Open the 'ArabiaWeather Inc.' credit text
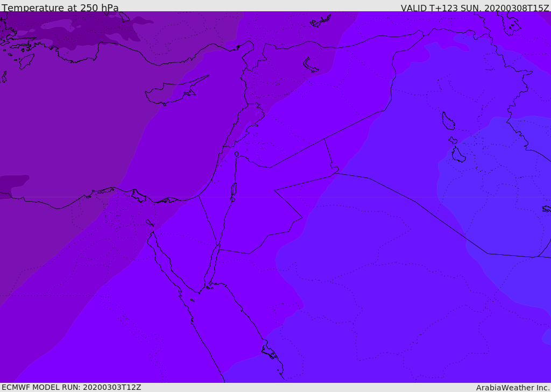This screenshot has height=392, width=551. pyautogui.click(x=513, y=387)
